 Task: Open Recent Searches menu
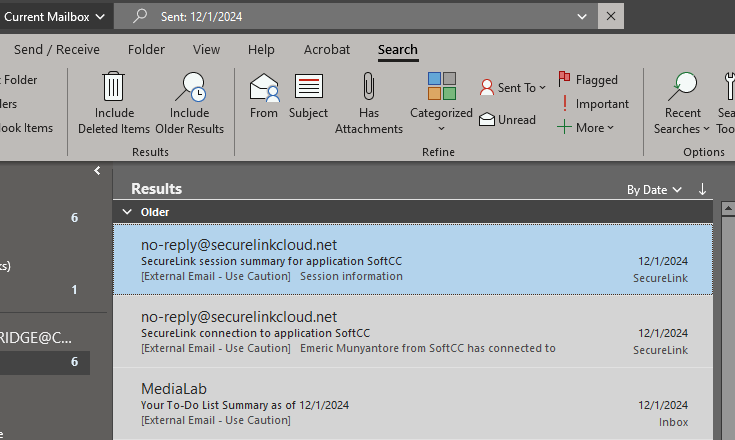682,103
